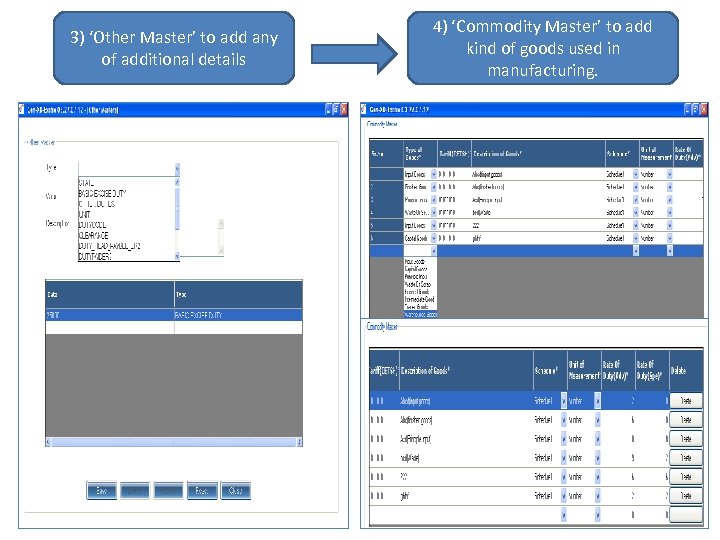Image resolution: width=720 pixels, height=540 pixels.
Task: Click the Save button in Other Master
Action: pos(101,490)
